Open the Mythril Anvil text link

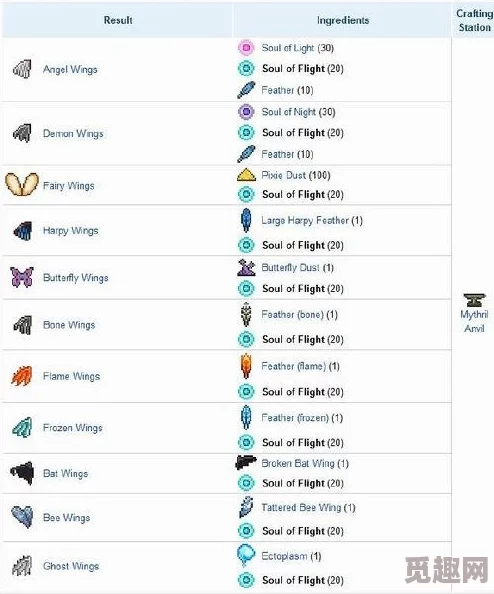pos(474,321)
